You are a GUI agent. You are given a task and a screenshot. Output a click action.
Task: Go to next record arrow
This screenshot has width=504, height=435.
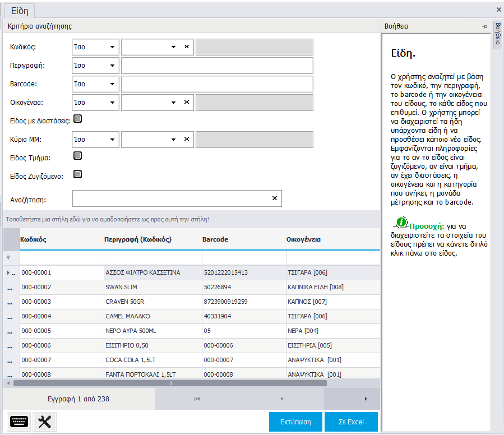click(366, 399)
